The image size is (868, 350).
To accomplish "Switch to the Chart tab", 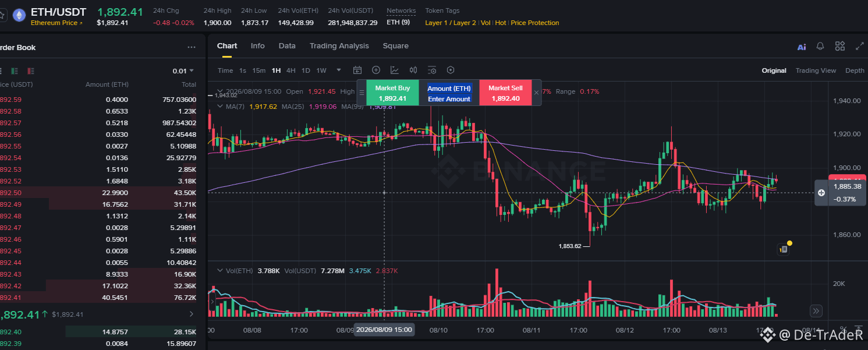I will pos(227,46).
